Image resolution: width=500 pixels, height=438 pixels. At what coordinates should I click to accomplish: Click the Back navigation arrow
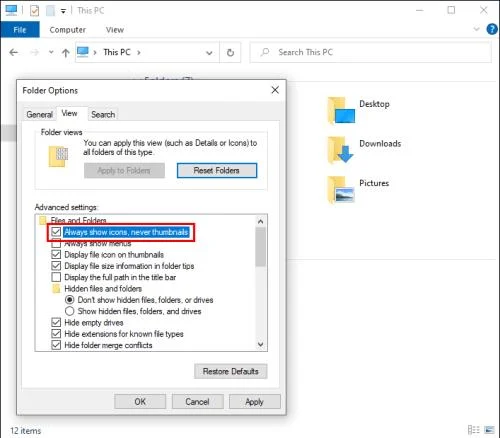coord(14,52)
